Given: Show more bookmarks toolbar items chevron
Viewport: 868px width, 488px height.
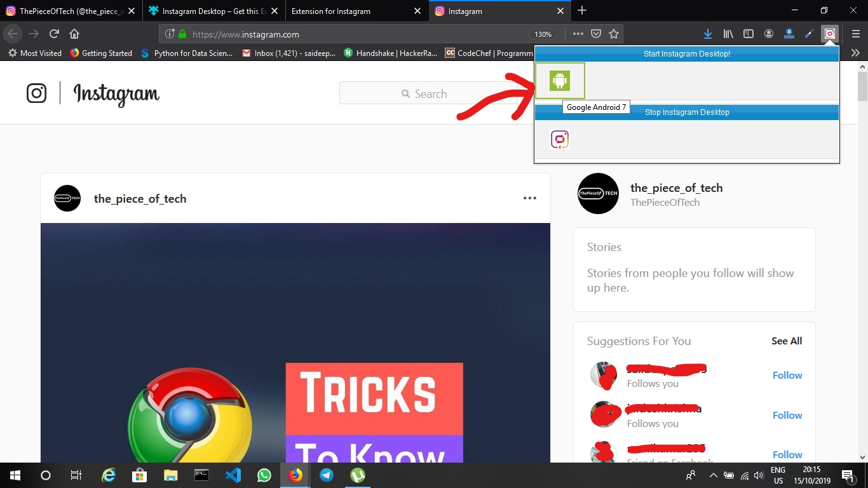Looking at the screenshot, I should [x=855, y=53].
